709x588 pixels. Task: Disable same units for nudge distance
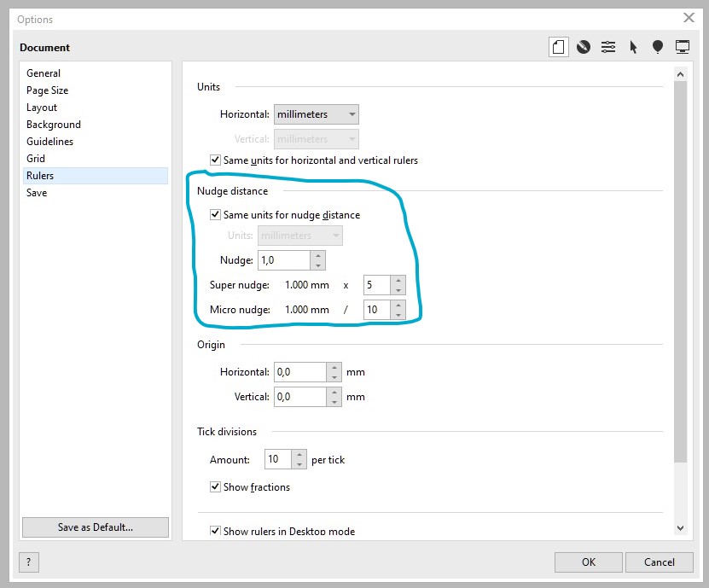click(216, 214)
